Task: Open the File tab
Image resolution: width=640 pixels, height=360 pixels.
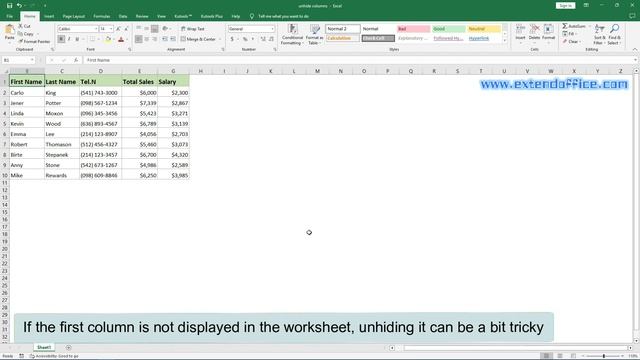Action: click(9, 16)
